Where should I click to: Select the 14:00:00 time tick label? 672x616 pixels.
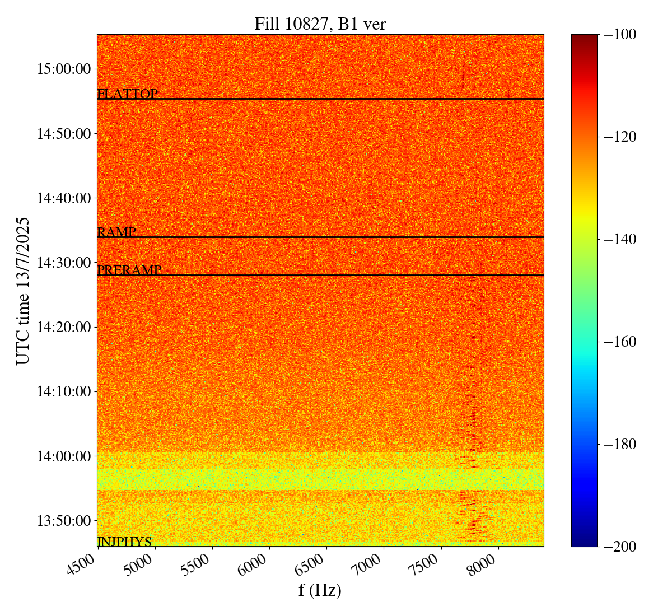pos(63,456)
